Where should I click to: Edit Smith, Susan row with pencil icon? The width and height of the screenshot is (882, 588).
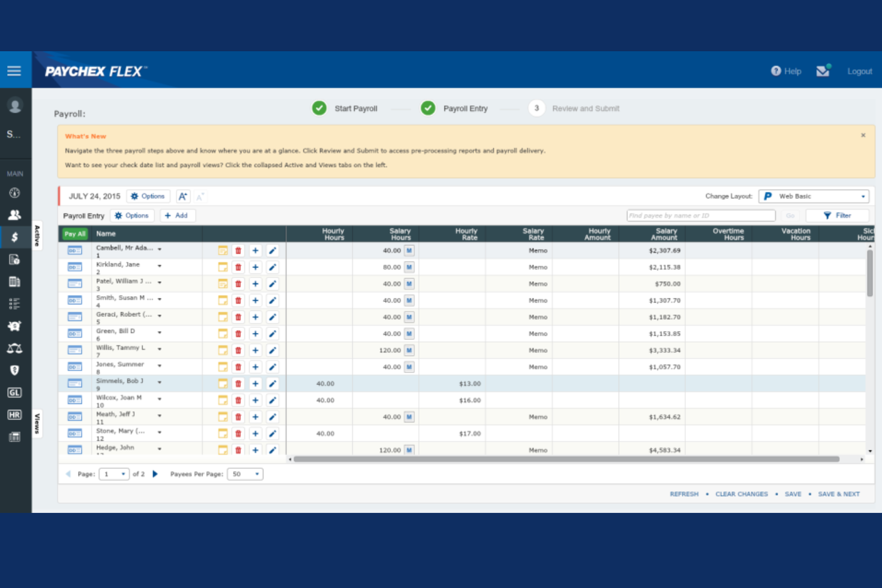tap(272, 301)
